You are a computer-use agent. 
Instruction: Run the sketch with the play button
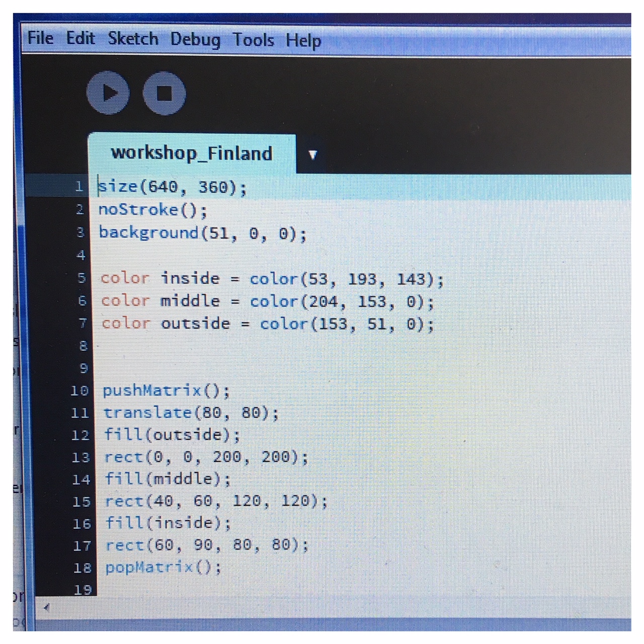click(108, 93)
